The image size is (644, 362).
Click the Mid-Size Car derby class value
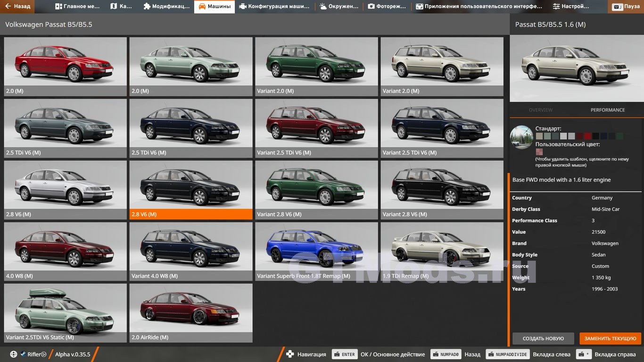pyautogui.click(x=605, y=209)
